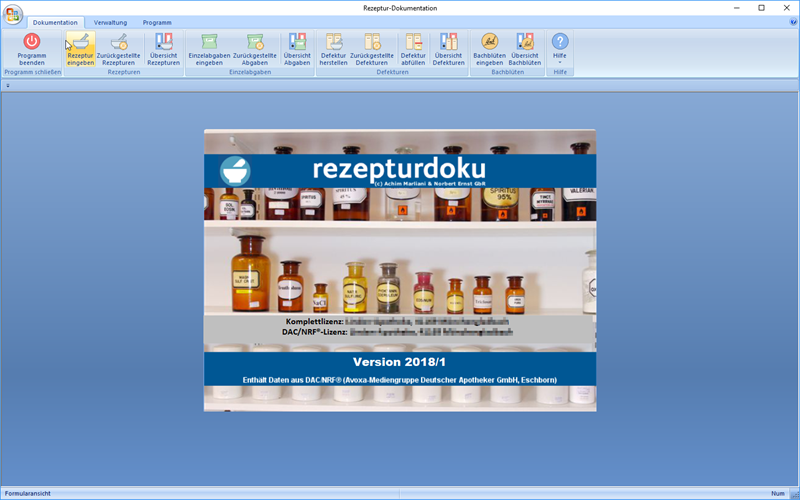
Task: Open Rezeptur eingeben
Action: click(80, 48)
